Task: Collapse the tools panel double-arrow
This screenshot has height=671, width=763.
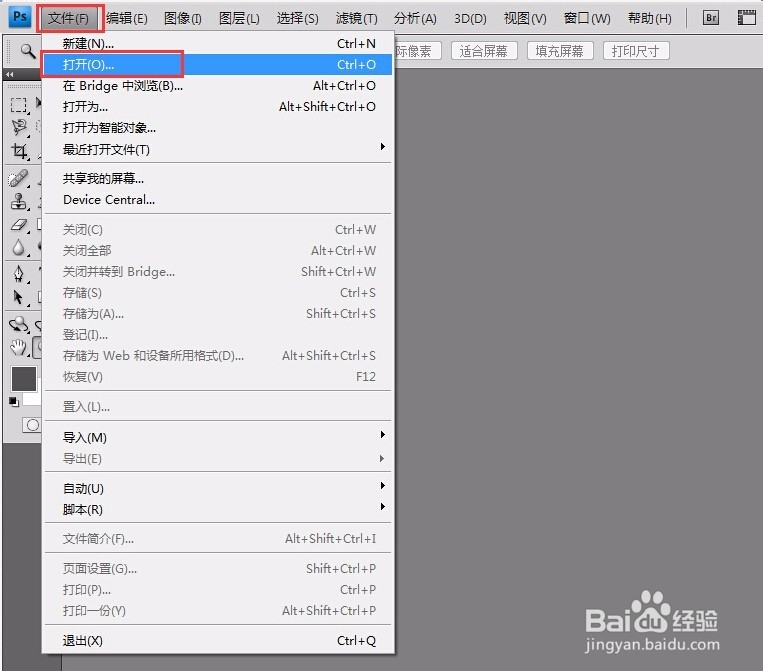Action: (x=9, y=74)
